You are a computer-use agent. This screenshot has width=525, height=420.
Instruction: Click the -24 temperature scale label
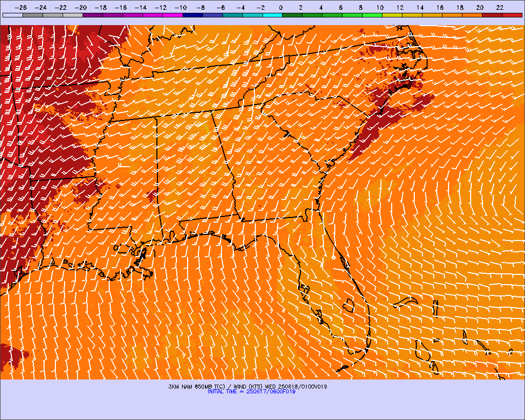[x=41, y=7]
